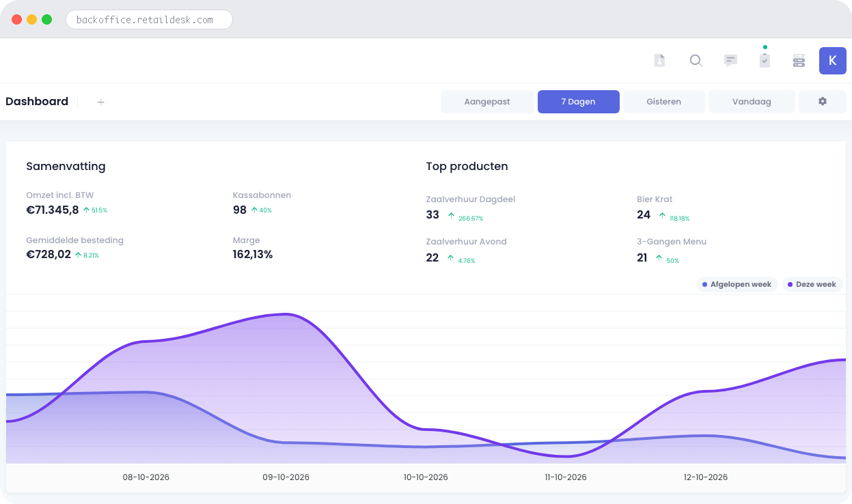Open the clipboard tasks icon
Image resolution: width=852 pixels, height=504 pixels.
pos(765,60)
